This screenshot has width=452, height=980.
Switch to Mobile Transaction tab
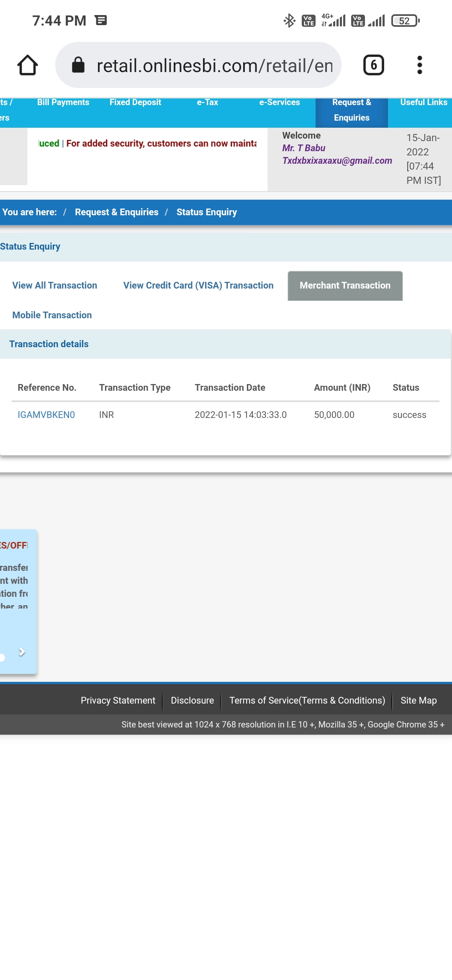tap(52, 315)
